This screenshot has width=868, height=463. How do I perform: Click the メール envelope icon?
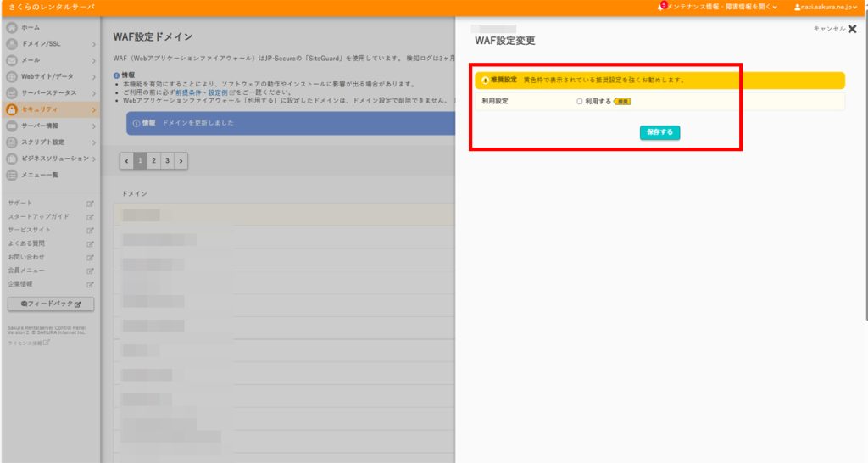12,60
